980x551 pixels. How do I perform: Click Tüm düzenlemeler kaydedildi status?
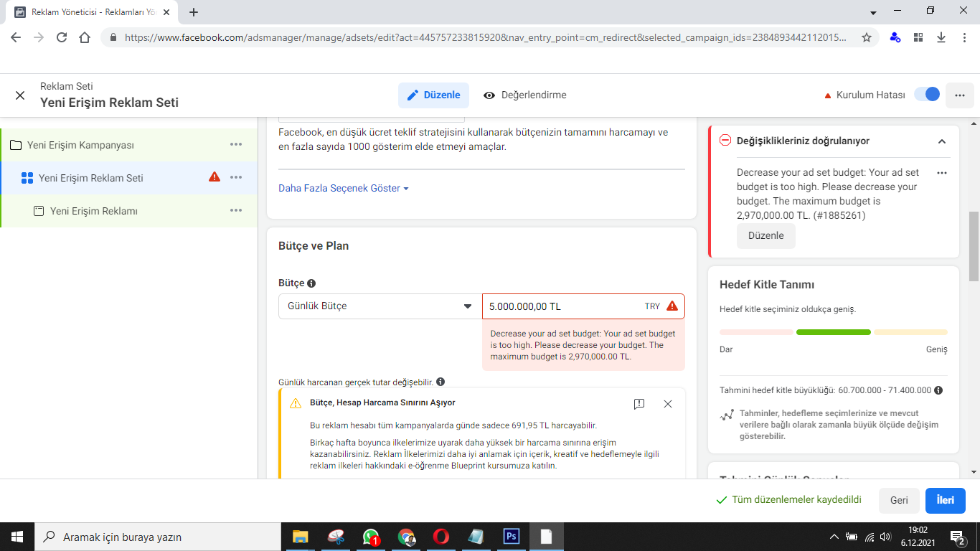click(789, 500)
